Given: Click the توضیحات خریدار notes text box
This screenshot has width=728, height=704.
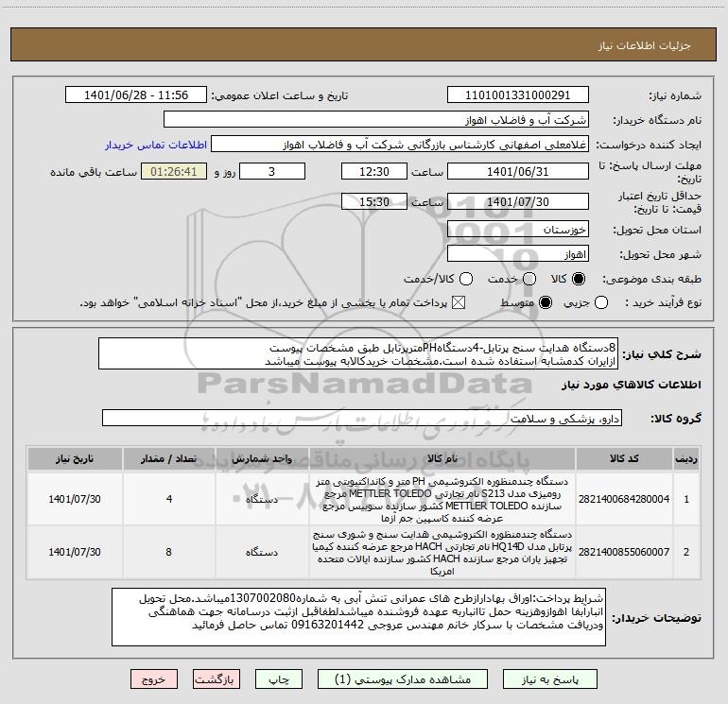Looking at the screenshot, I should 358,617.
